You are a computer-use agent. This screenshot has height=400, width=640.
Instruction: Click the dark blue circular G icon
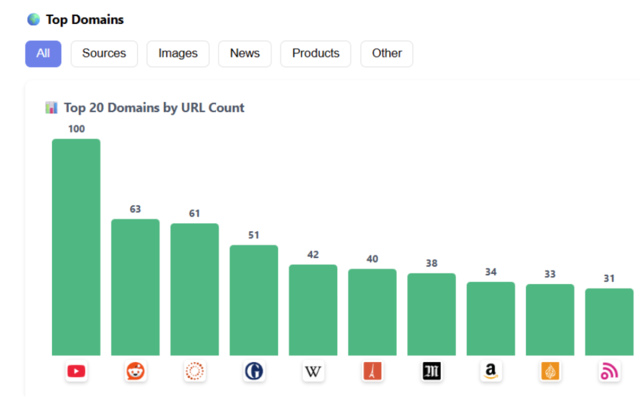254,372
